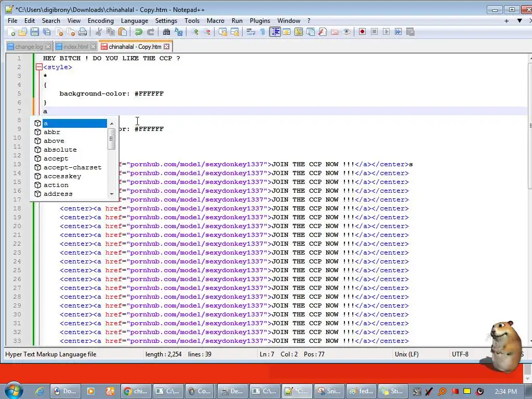Click the Close All toolbar icon
The image size is (532, 399).
[71, 32]
